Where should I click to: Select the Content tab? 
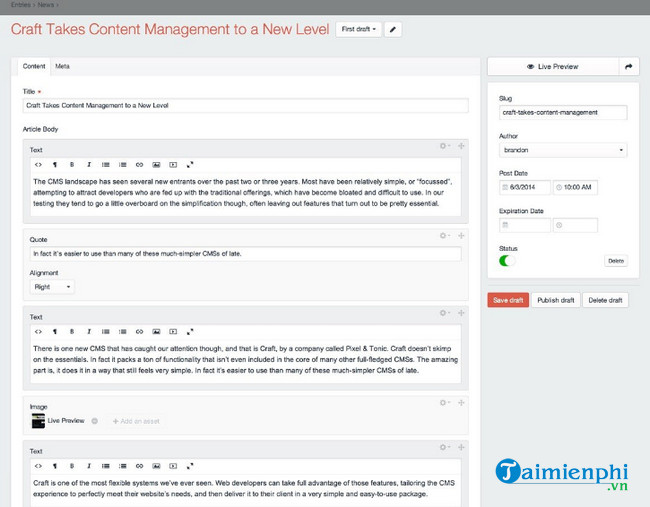(x=34, y=66)
